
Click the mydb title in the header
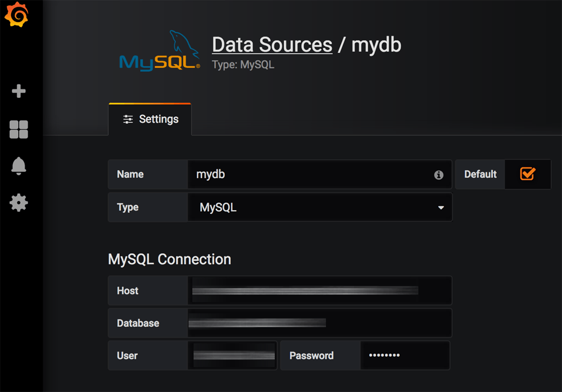(x=376, y=45)
